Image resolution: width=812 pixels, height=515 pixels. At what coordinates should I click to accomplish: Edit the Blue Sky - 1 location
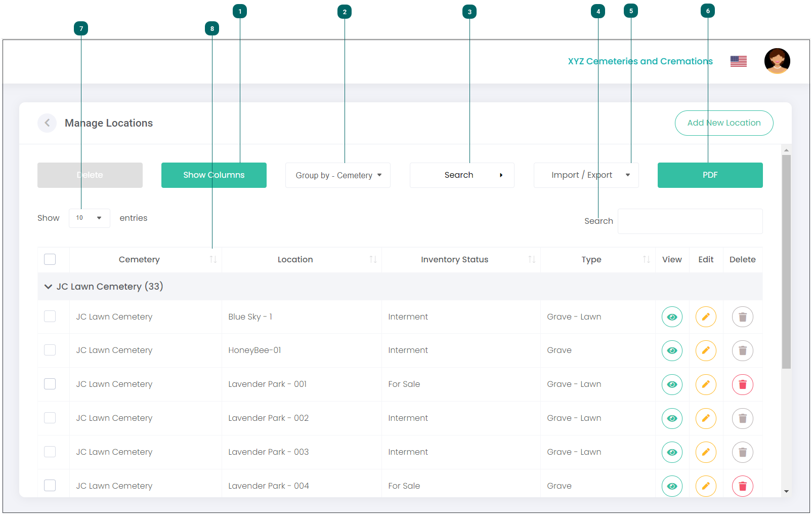click(x=706, y=317)
